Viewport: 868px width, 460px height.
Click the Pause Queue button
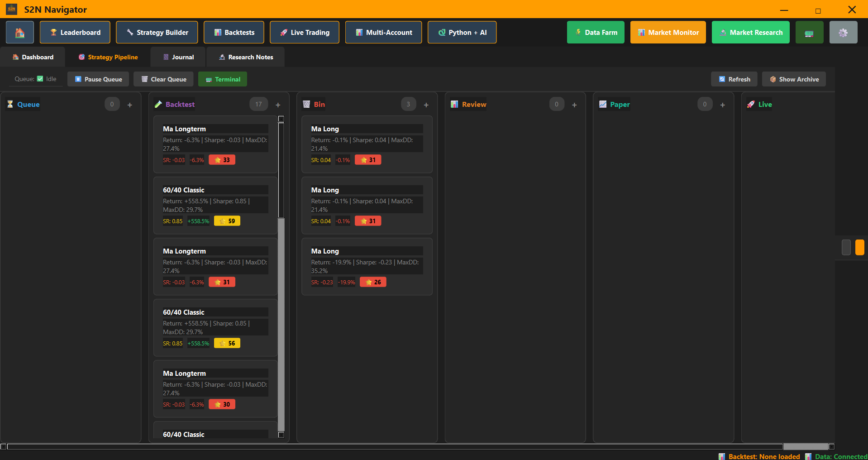coord(98,79)
